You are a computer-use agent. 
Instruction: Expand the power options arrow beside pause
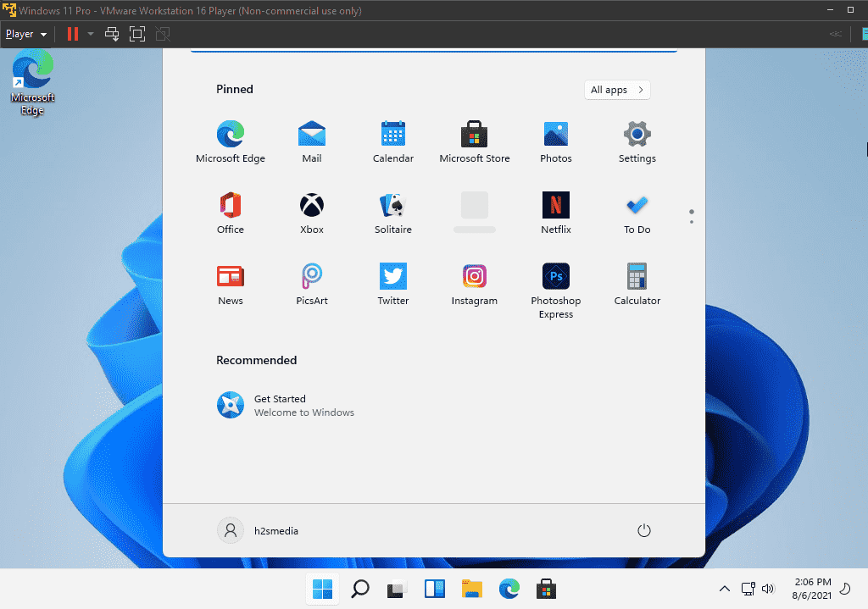tap(91, 34)
